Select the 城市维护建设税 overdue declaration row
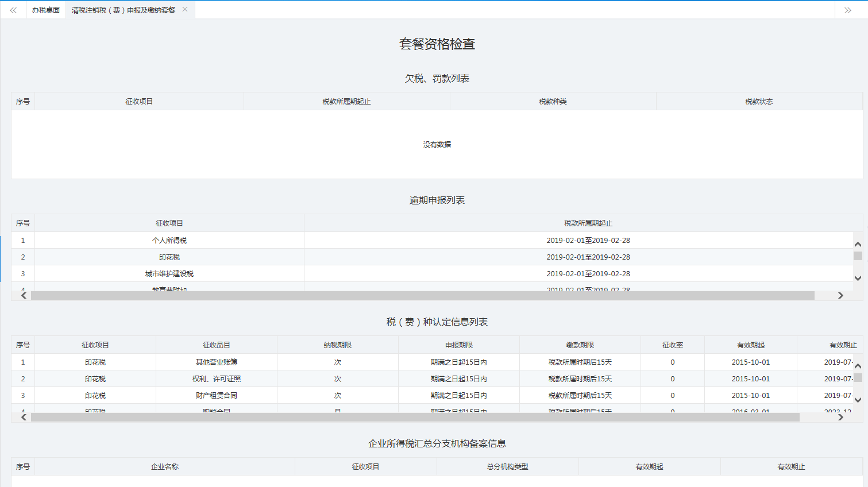 point(169,274)
